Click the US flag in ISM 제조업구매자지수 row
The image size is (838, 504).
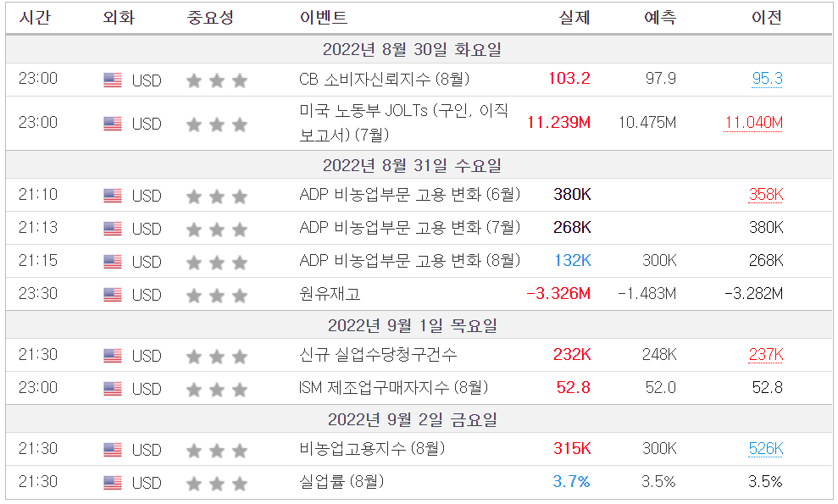(x=112, y=389)
